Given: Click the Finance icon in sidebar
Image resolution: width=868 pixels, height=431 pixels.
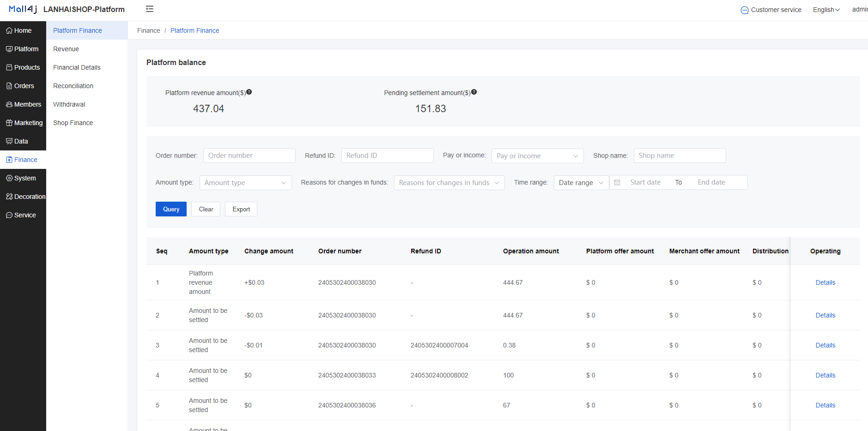Looking at the screenshot, I should click(9, 160).
